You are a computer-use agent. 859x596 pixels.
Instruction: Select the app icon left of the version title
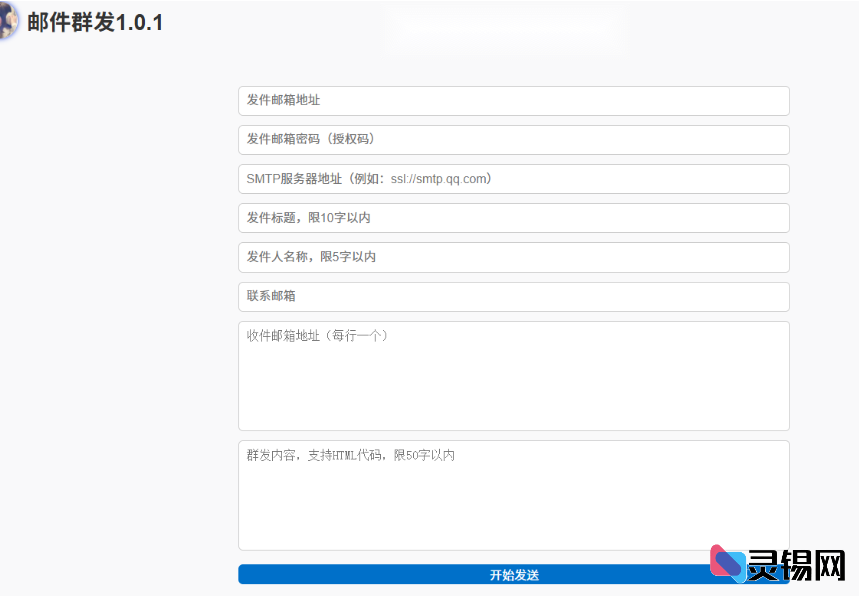[11, 22]
